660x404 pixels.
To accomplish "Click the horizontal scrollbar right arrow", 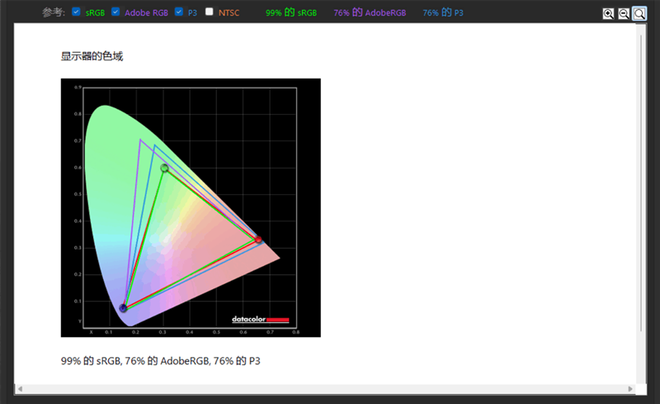I will point(630,388).
